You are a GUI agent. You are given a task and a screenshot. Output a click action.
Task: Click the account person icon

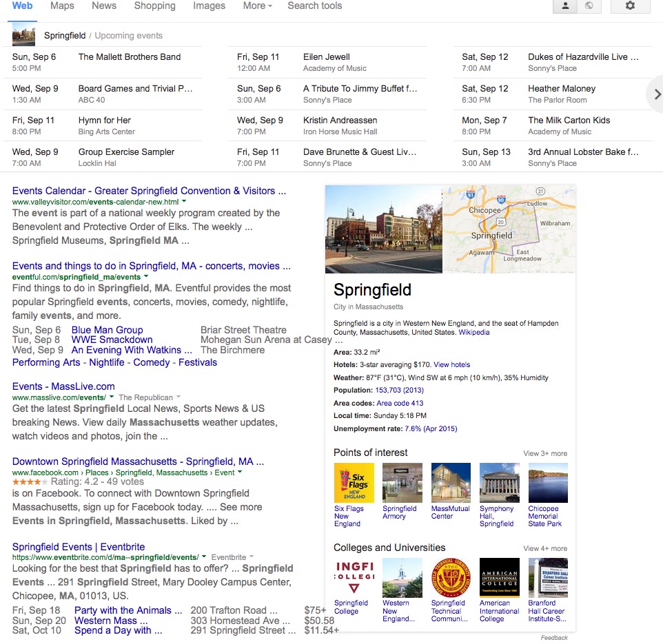565,6
